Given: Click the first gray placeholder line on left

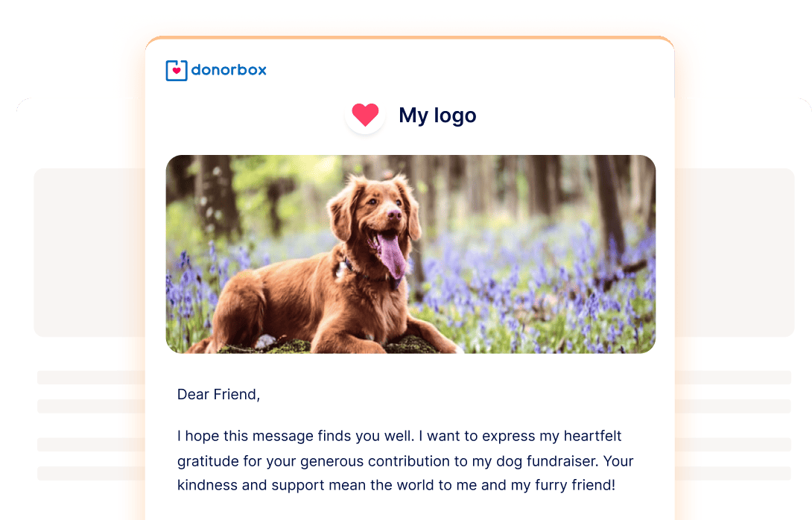Looking at the screenshot, I should pos(89,378).
